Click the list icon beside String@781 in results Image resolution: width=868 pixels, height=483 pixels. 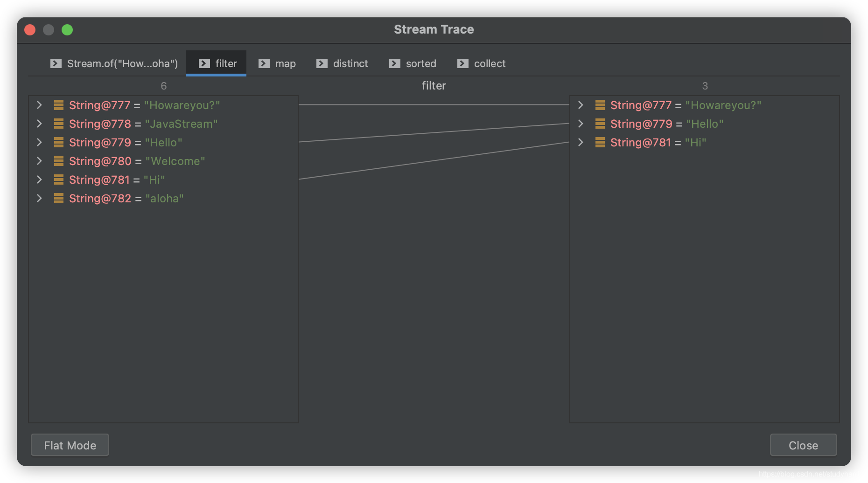[599, 142]
